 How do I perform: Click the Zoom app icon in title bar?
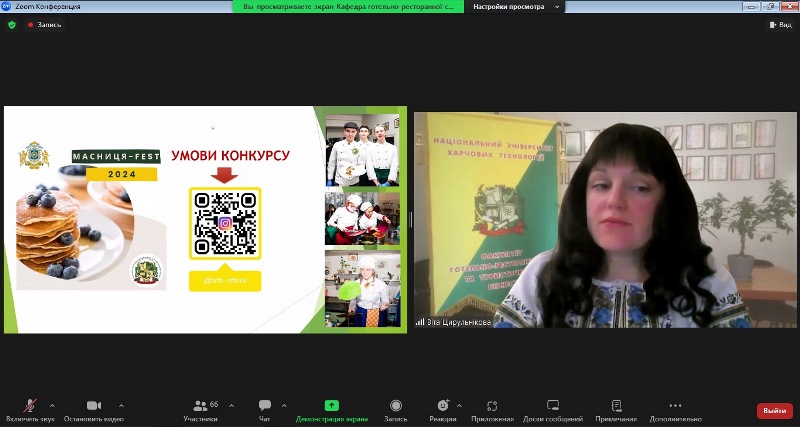pos(6,6)
